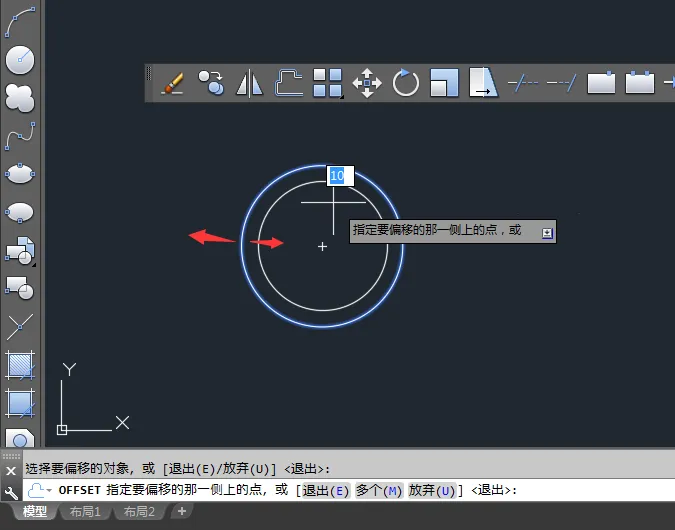Click the Rotate tool icon
The height and width of the screenshot is (530, 675).
coord(406,82)
